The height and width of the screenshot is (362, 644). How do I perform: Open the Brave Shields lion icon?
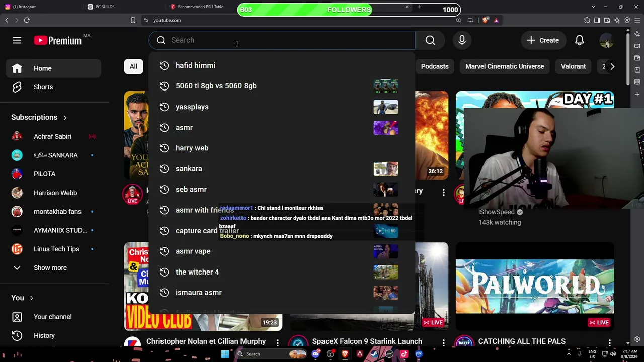tap(485, 20)
